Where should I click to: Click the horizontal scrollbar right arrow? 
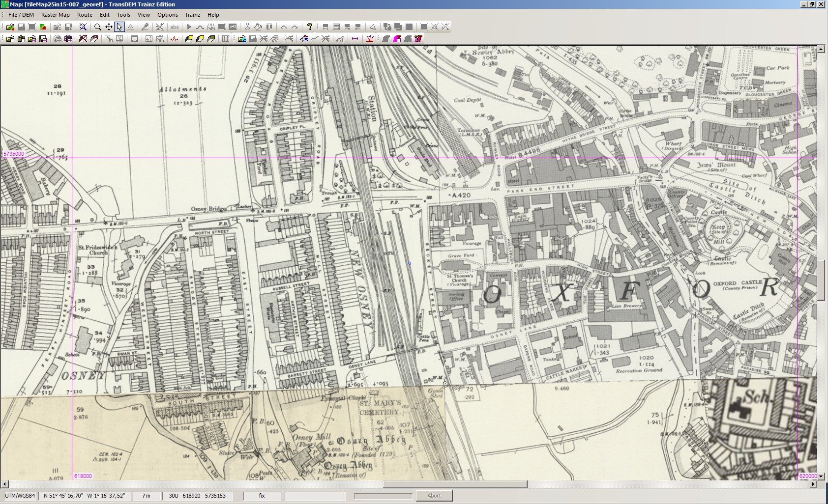(x=813, y=484)
